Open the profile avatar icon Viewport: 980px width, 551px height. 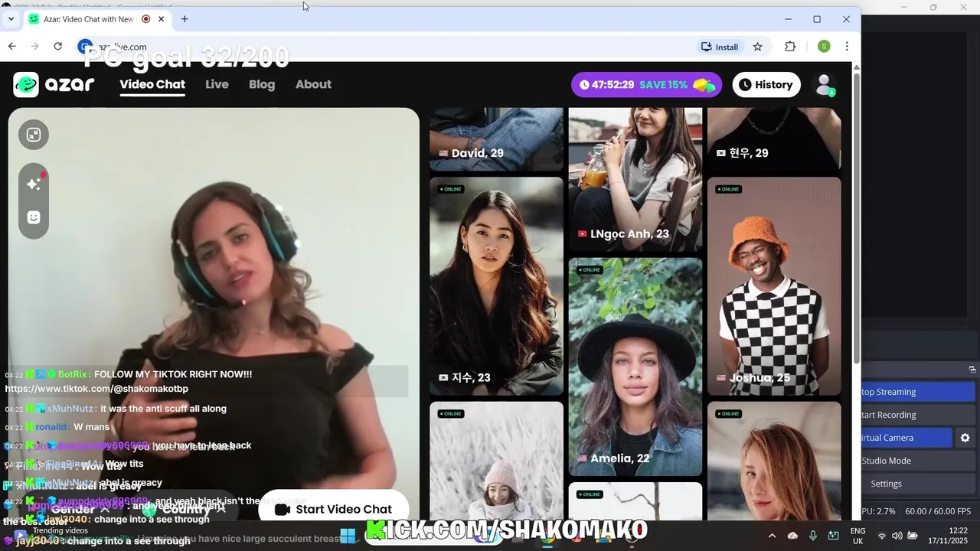(824, 84)
